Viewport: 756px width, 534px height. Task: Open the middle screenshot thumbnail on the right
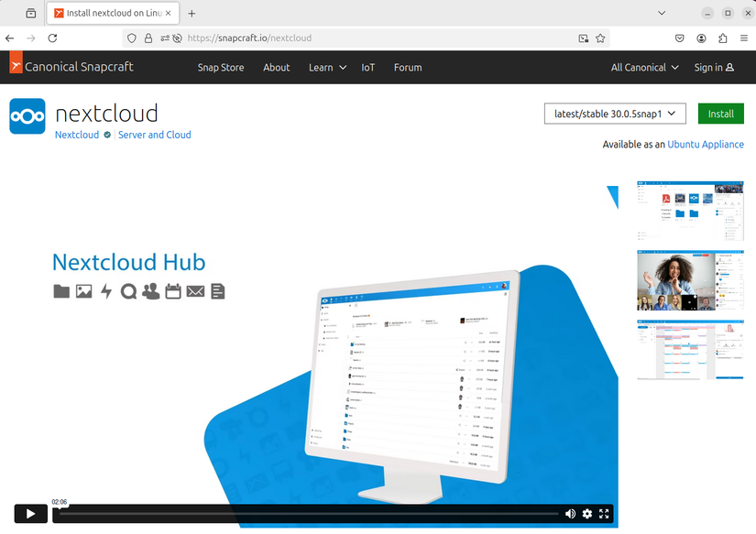pyautogui.click(x=690, y=280)
